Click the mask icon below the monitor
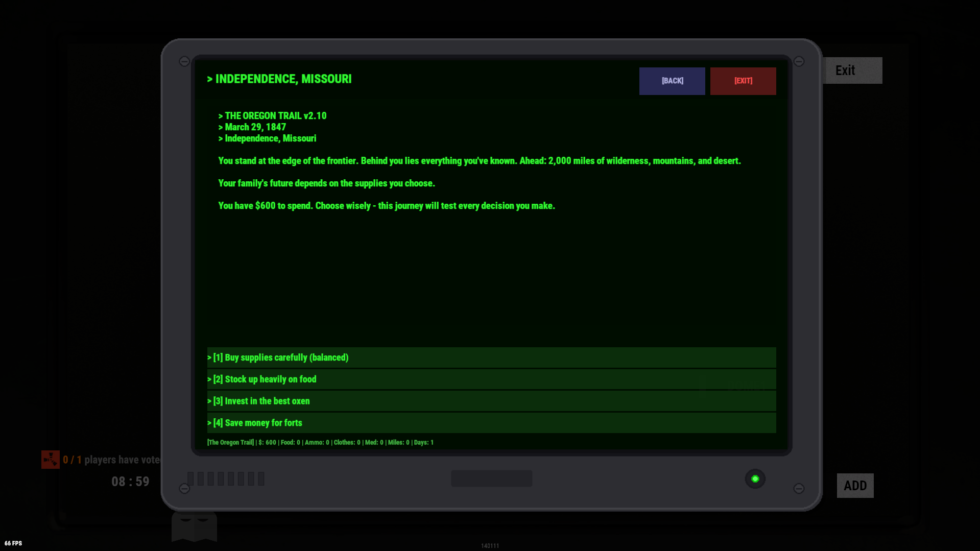Image resolution: width=980 pixels, height=551 pixels. [x=194, y=526]
